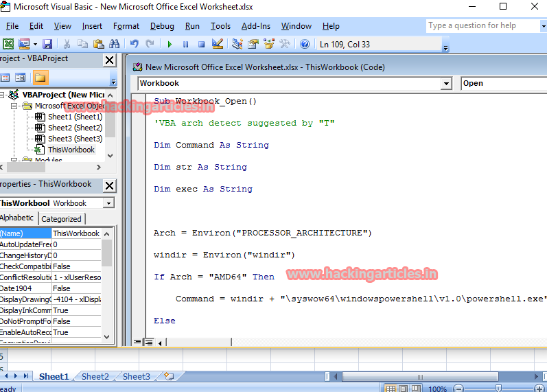Click Normal view icon in Excel status bar
Viewport: 547px width, 392px height.
pyautogui.click(x=391, y=389)
